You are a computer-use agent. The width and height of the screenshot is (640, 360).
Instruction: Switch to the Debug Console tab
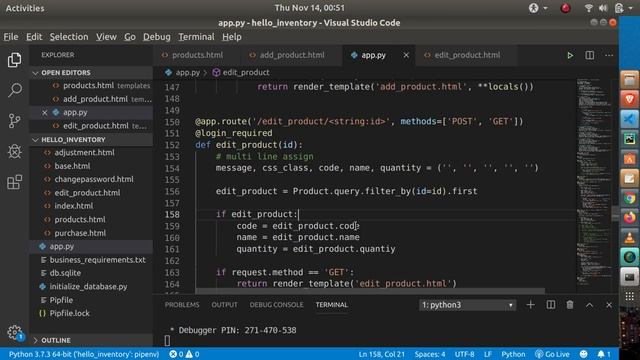click(276, 305)
